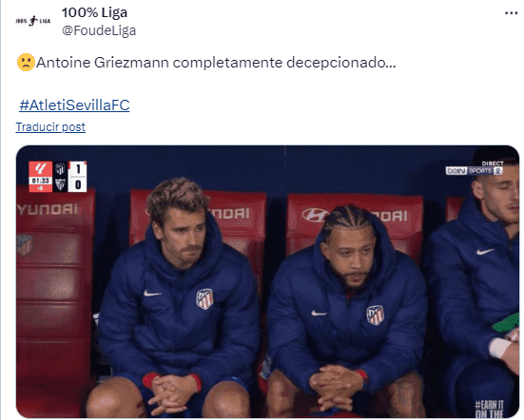Image resolution: width=524 pixels, height=420 pixels.
Task: Open the 100% Liga display name
Action: pyautogui.click(x=94, y=12)
